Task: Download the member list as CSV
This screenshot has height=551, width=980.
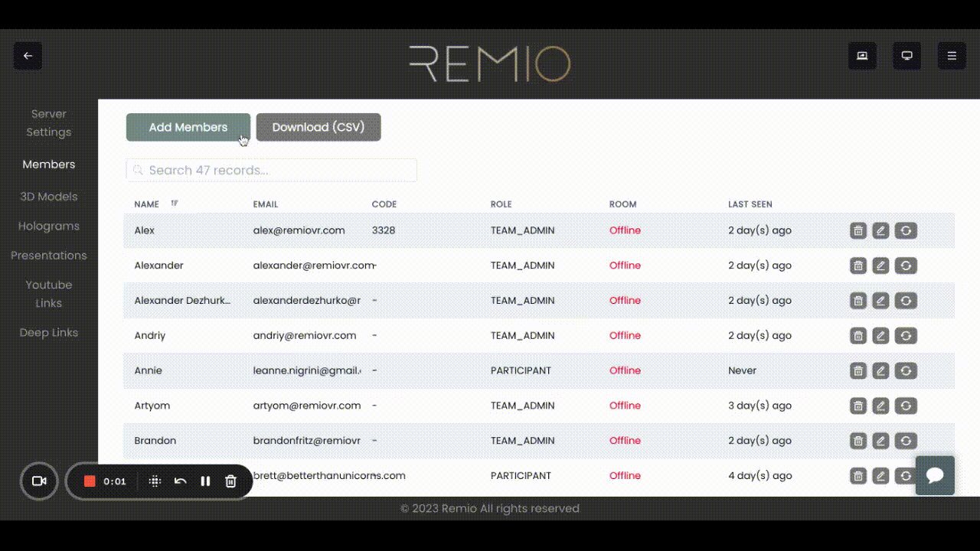Action: click(318, 127)
